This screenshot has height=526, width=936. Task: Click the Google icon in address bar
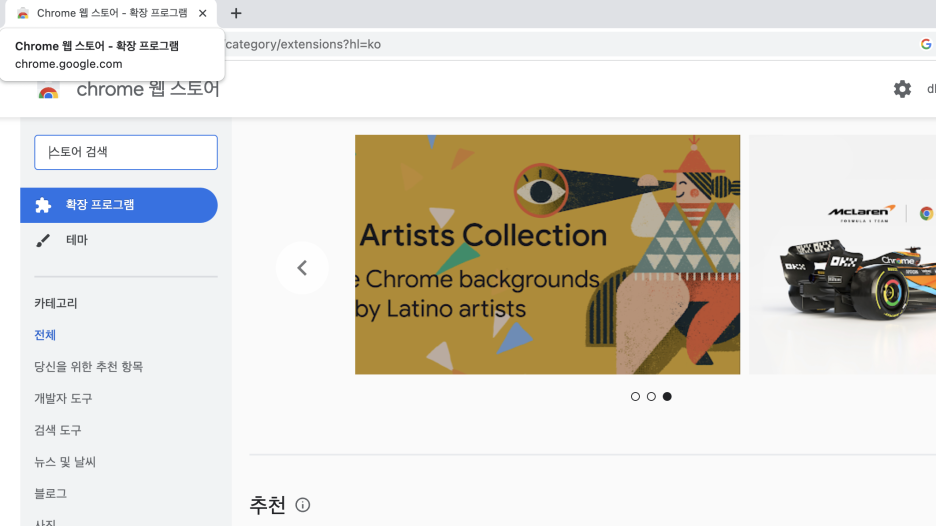click(x=926, y=44)
